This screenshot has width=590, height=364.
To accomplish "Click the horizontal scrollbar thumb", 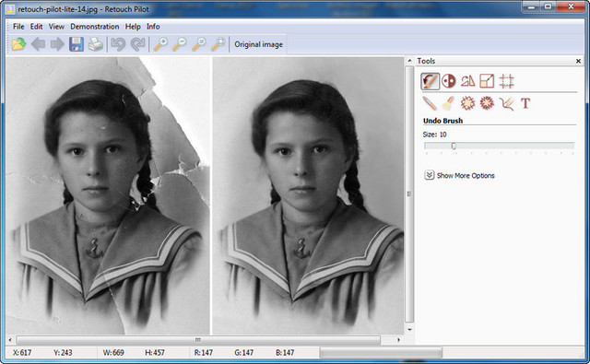I will (198, 340).
